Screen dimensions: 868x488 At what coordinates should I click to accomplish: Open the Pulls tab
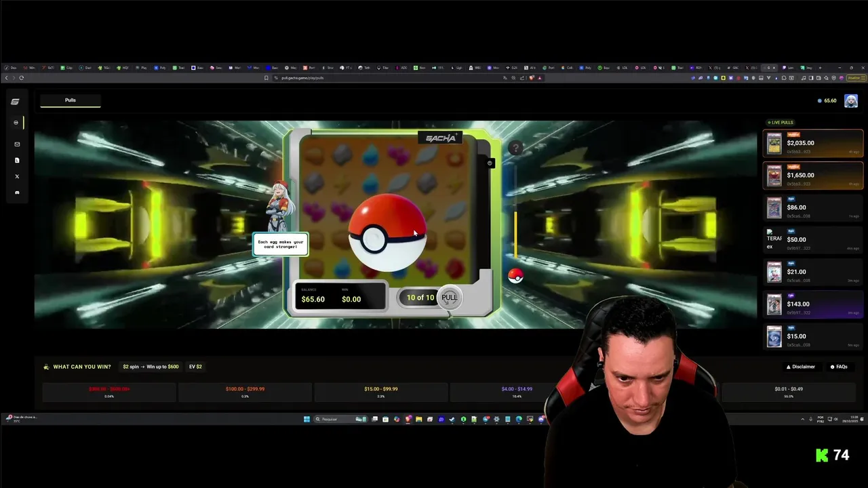[71, 100]
